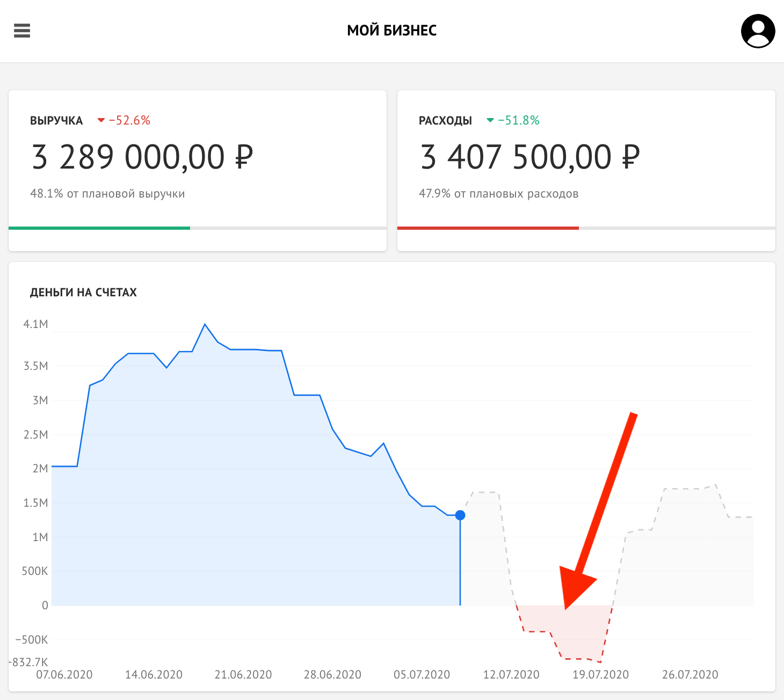Click the -832.7K y-axis minimum label
The image size is (784, 700).
click(28, 662)
